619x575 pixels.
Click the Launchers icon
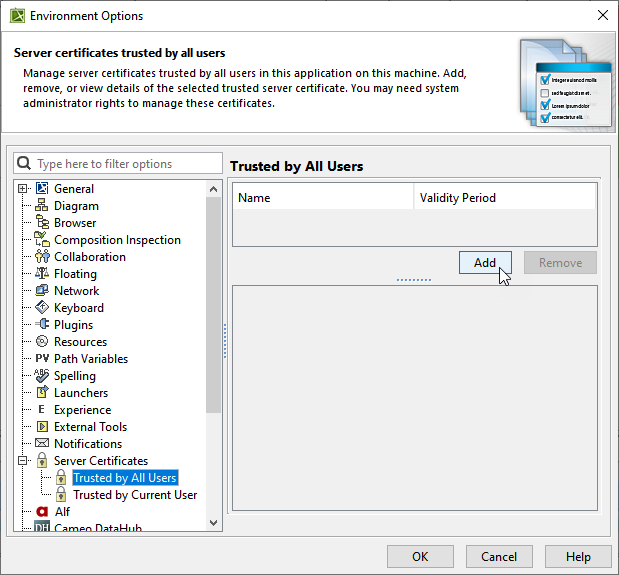tap(42, 392)
